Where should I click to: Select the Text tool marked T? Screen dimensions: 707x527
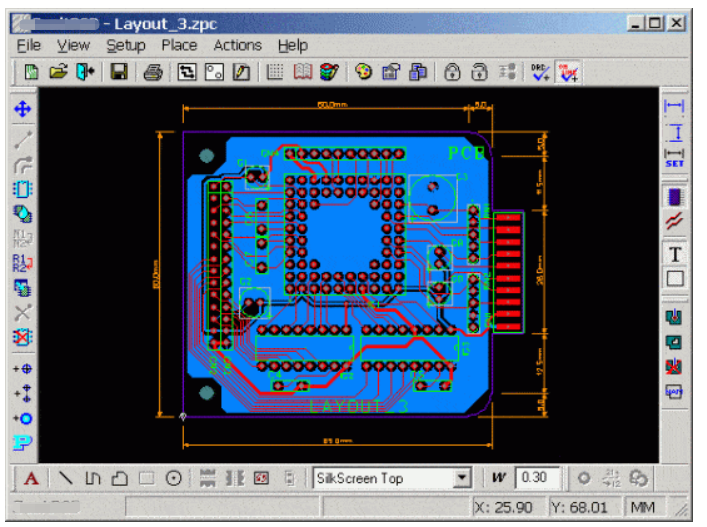click(x=675, y=254)
